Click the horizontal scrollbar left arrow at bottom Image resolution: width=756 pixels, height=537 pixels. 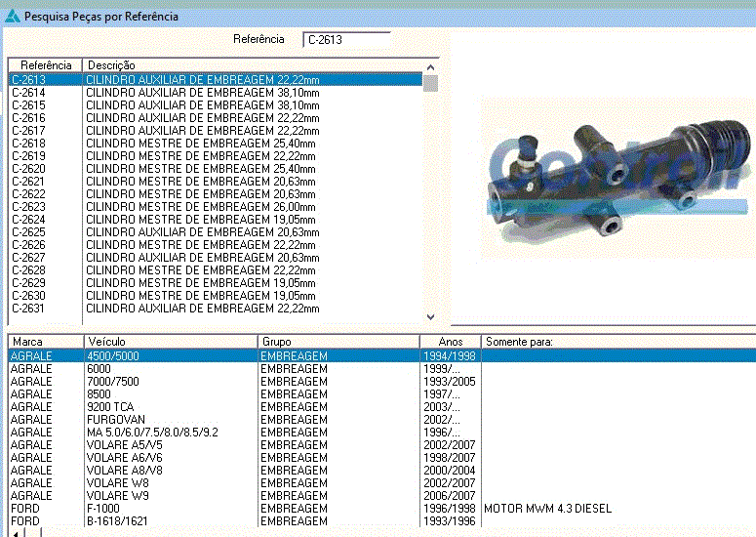click(x=14, y=532)
